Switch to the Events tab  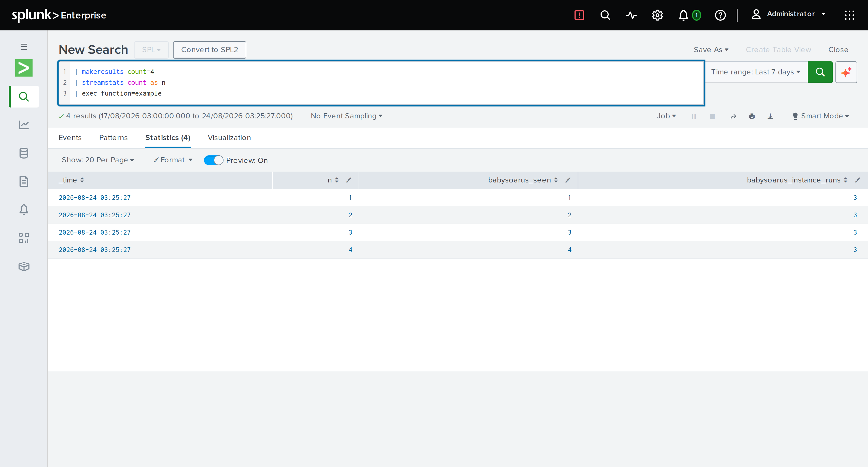tap(70, 138)
